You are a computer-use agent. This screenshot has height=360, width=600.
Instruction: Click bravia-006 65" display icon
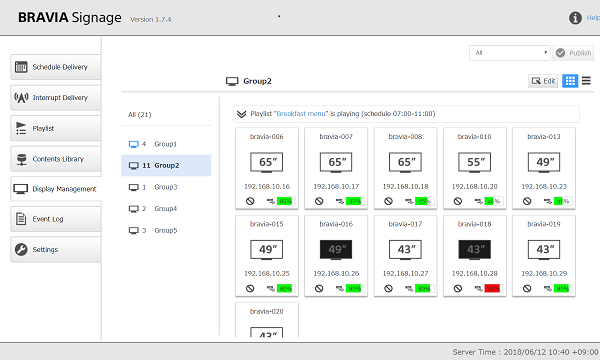click(267, 162)
